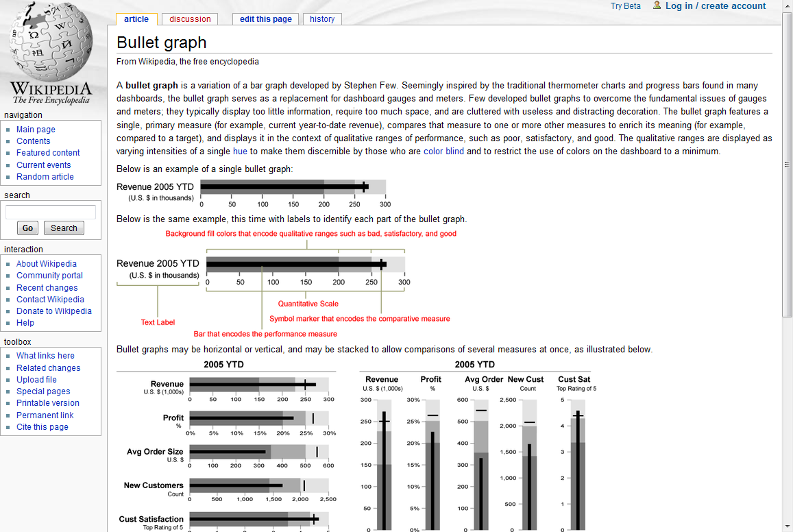
Task: Open Current events
Action: [x=43, y=165]
